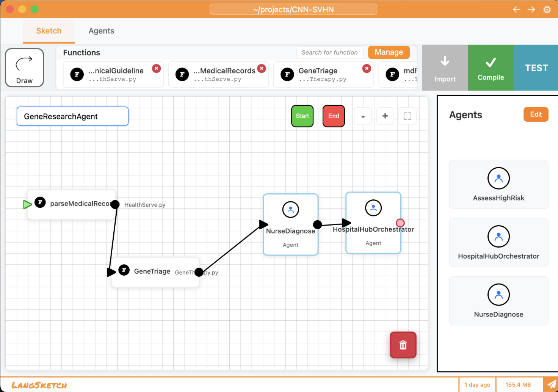Click the fit-to-screen canvas icon

click(x=408, y=116)
